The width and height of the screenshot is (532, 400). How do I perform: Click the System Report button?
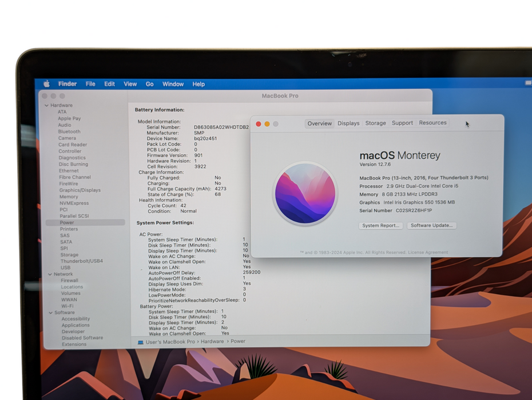tap(380, 225)
